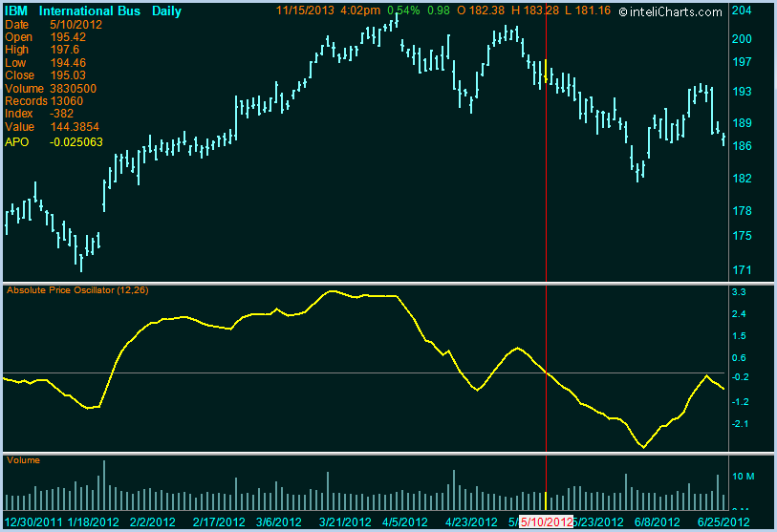
Task: Click the Close value 195.03
Action: 68,75
